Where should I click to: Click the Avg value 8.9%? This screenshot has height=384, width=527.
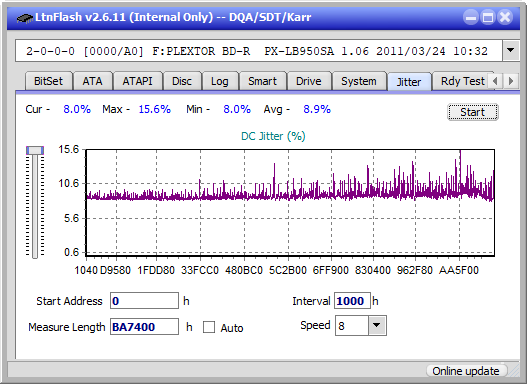(x=317, y=109)
